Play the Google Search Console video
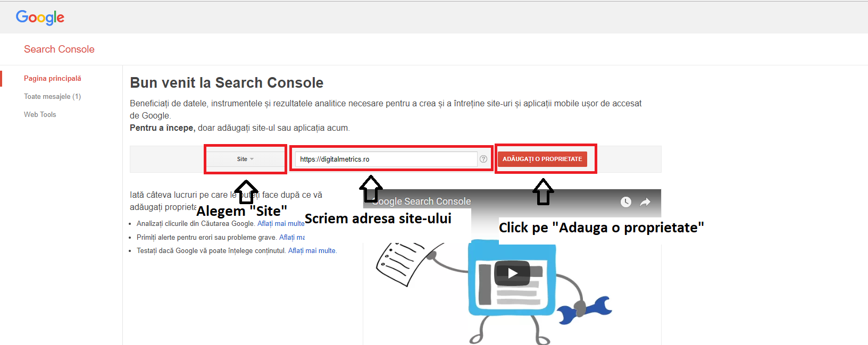 point(512,273)
